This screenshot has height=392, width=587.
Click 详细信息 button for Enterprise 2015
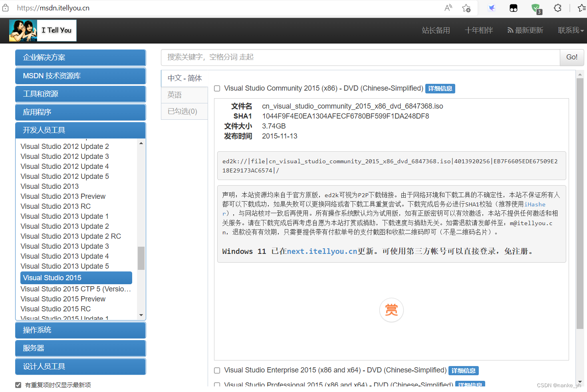click(x=464, y=370)
